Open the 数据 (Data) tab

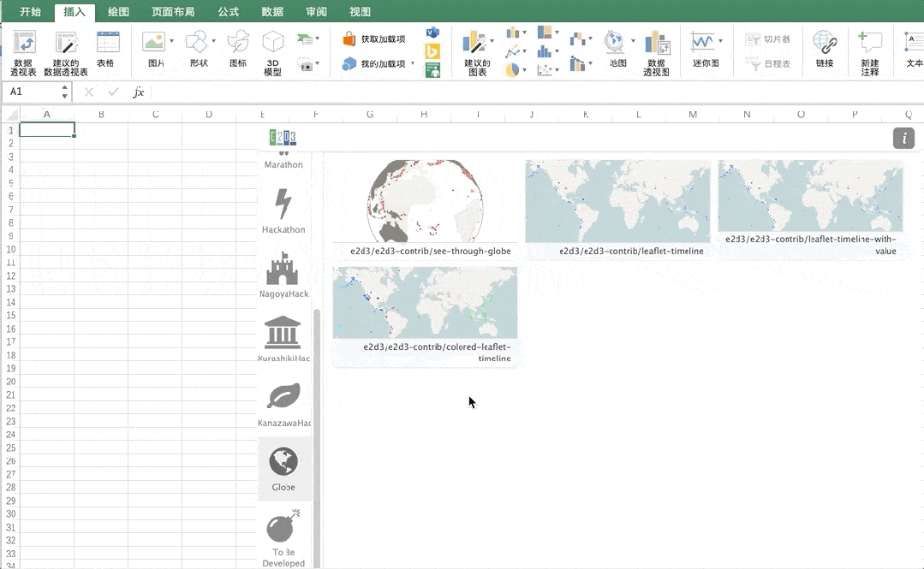click(x=272, y=12)
